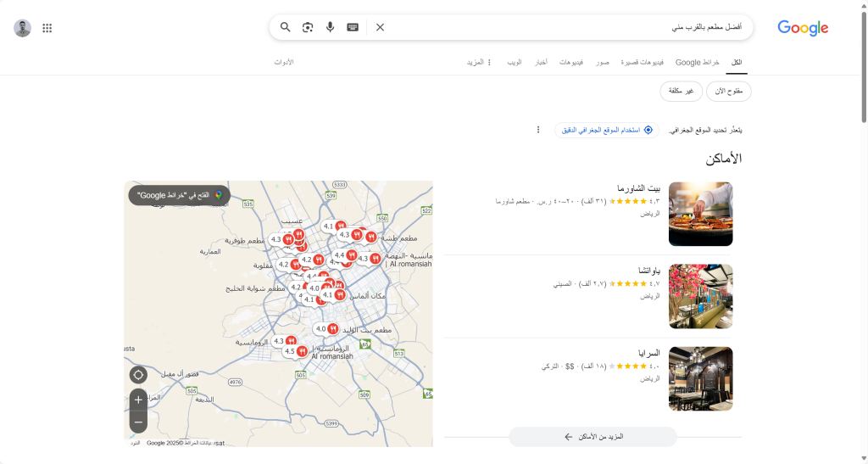This screenshot has height=464, width=868.
Task: Switch to فيديوهات tab
Action: (x=570, y=63)
